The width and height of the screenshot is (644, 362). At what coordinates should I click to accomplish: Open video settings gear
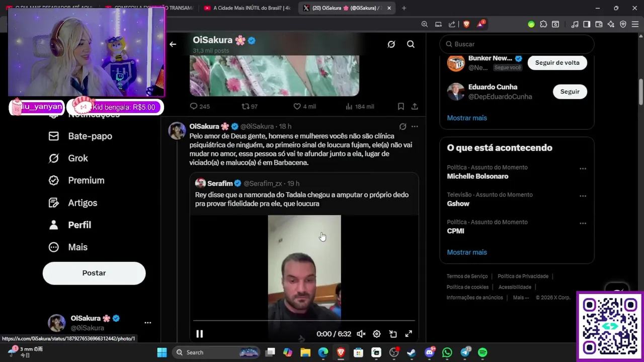click(x=376, y=334)
